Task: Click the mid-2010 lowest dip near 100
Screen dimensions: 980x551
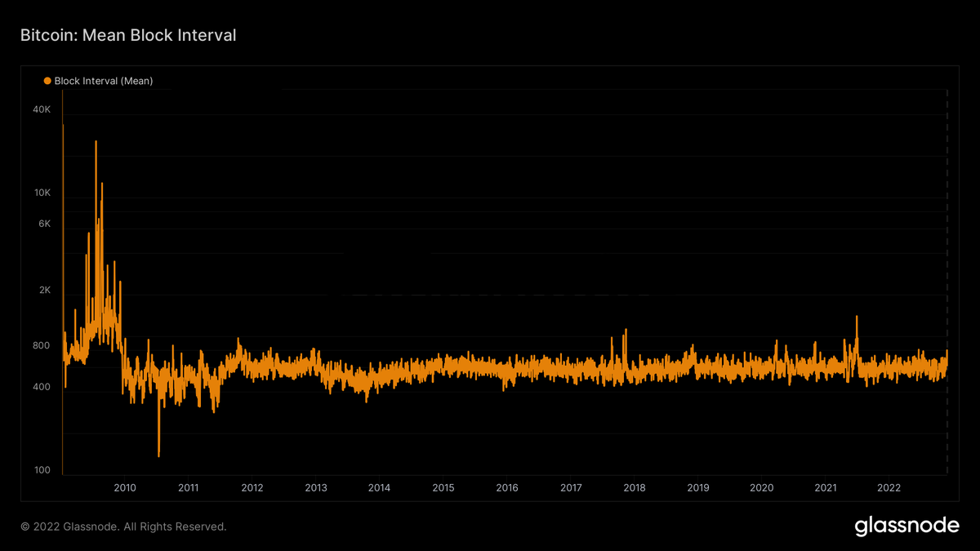Action: (158, 454)
